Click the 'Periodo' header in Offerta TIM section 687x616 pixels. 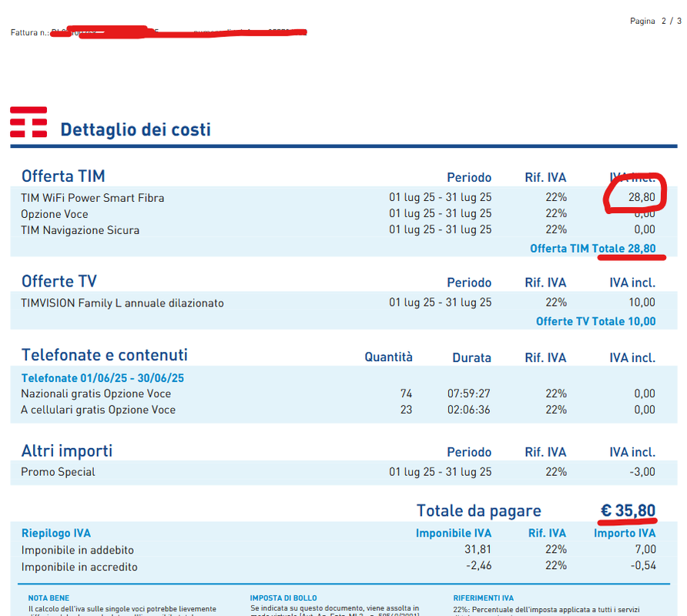[x=469, y=177]
